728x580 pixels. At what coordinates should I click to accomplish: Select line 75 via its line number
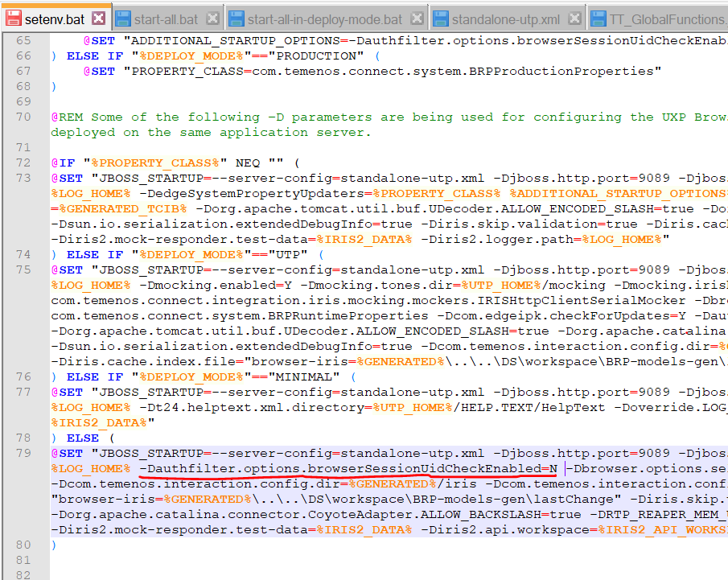pyautogui.click(x=23, y=270)
